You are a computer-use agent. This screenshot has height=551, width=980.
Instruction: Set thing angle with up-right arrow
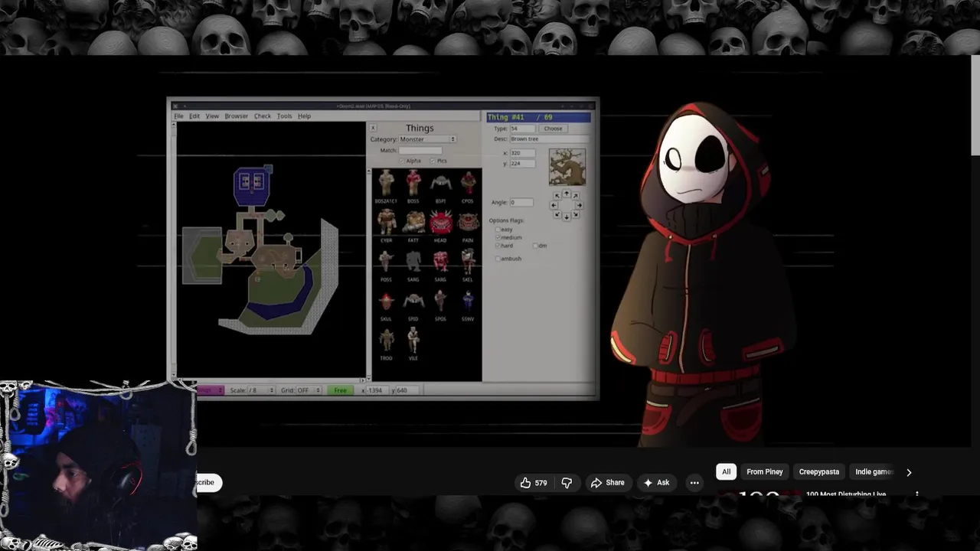pyautogui.click(x=576, y=196)
